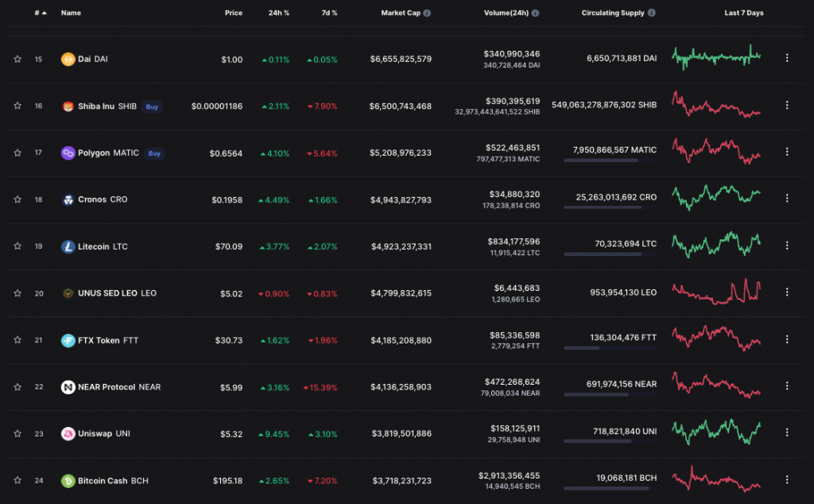Viewport: 814px width, 504px height.
Task: Buy Shiba Inu via Buy button
Action: point(152,107)
